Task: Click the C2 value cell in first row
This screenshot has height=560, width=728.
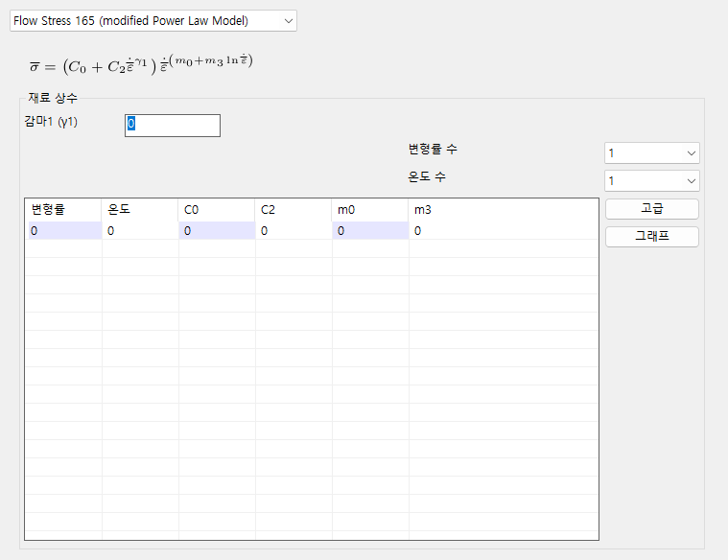Action: 294,231
